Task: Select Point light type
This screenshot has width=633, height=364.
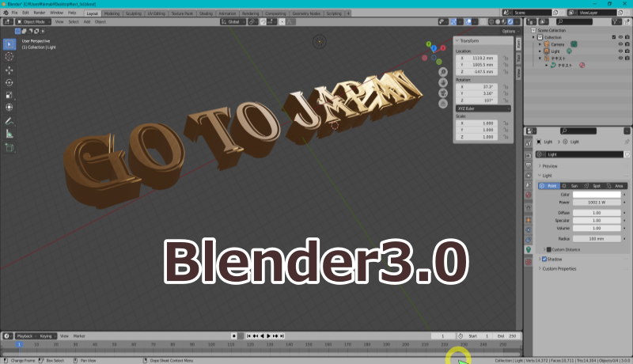Action: pos(549,186)
